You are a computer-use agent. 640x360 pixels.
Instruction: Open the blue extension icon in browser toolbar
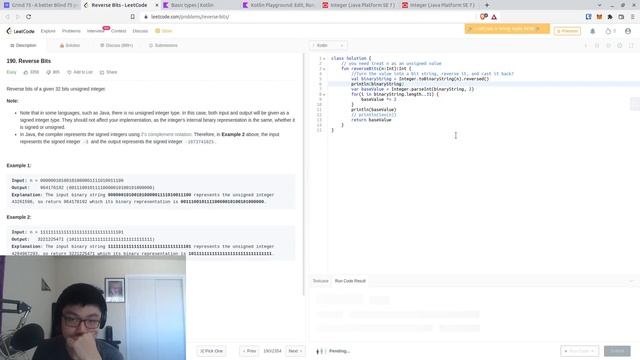(588, 17)
